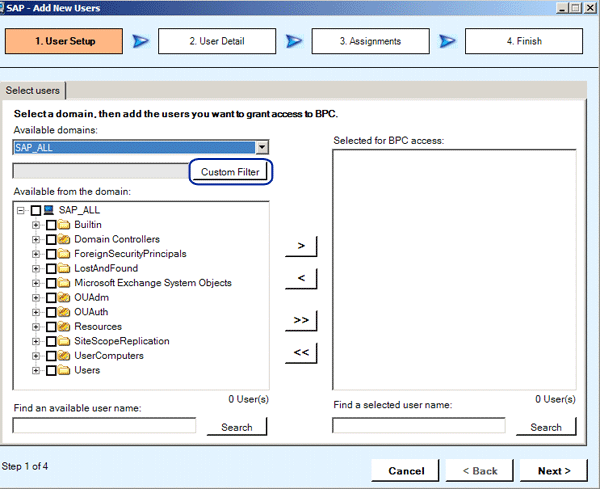Viewport: 600px width, 489px height.
Task: Click the LostAndFound folder icon
Action: 64,268
